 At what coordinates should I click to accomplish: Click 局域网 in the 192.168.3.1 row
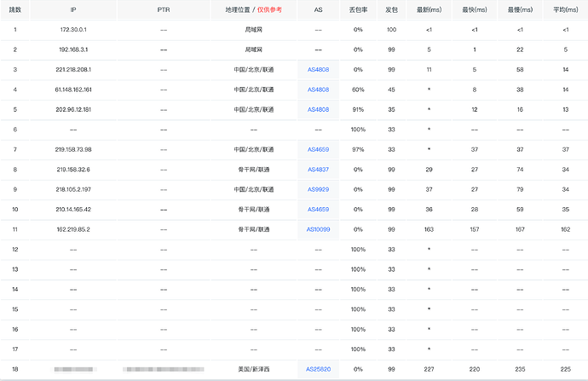click(x=253, y=49)
